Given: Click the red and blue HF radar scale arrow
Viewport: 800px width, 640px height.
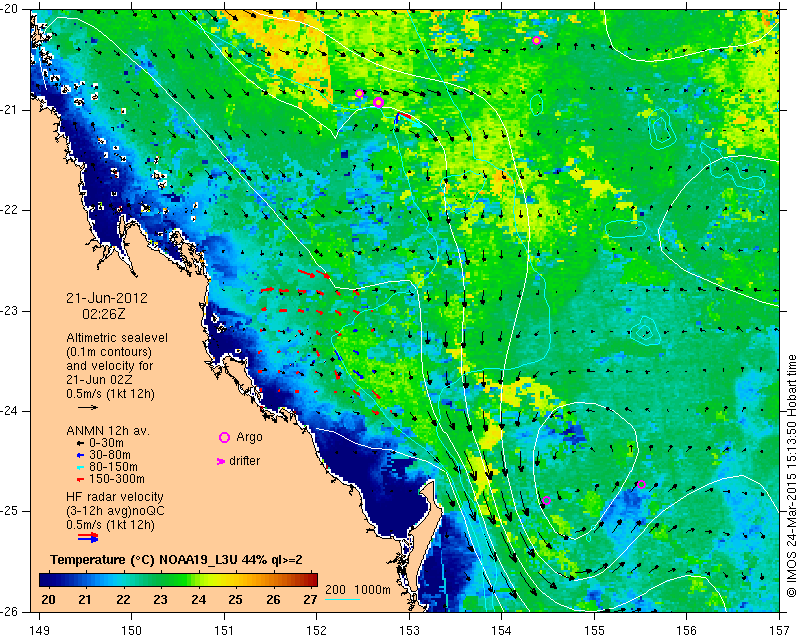Looking at the screenshot, I should click(88, 537).
